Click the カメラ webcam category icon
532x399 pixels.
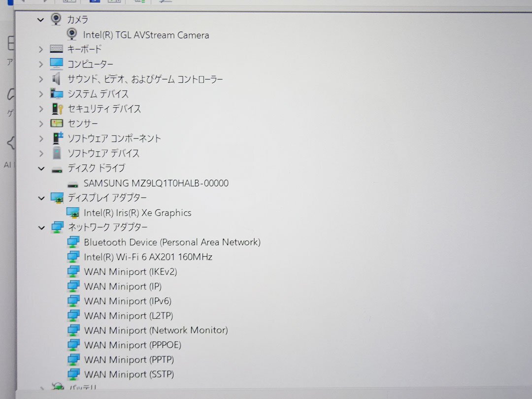[56, 19]
